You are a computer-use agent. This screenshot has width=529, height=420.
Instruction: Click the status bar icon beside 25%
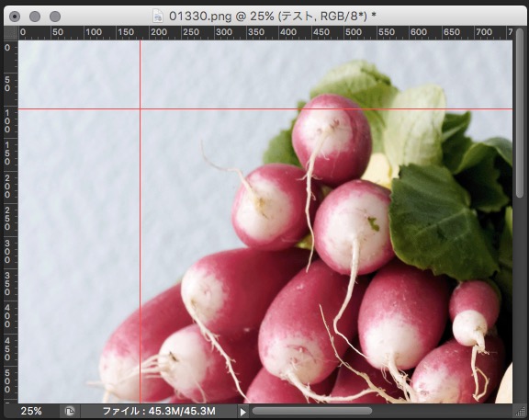pos(70,411)
